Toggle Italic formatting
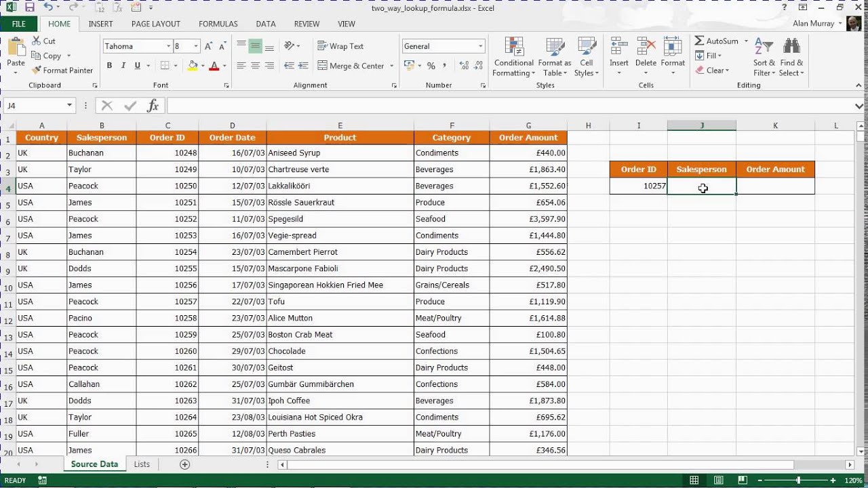Screen dimensions: 868x488 point(123,66)
